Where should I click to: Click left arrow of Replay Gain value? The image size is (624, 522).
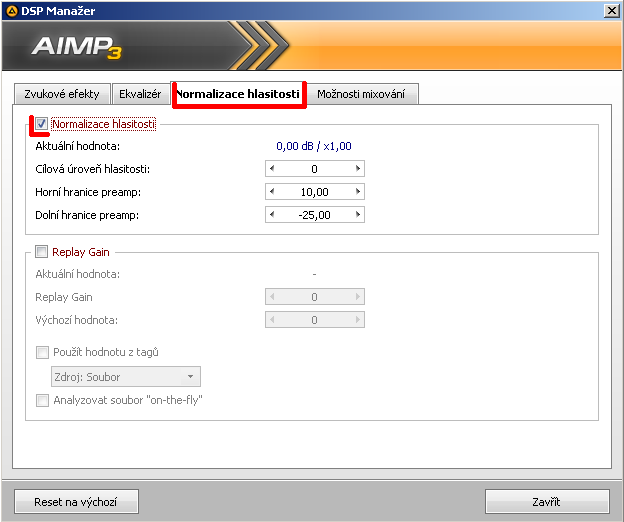[x=272, y=296]
